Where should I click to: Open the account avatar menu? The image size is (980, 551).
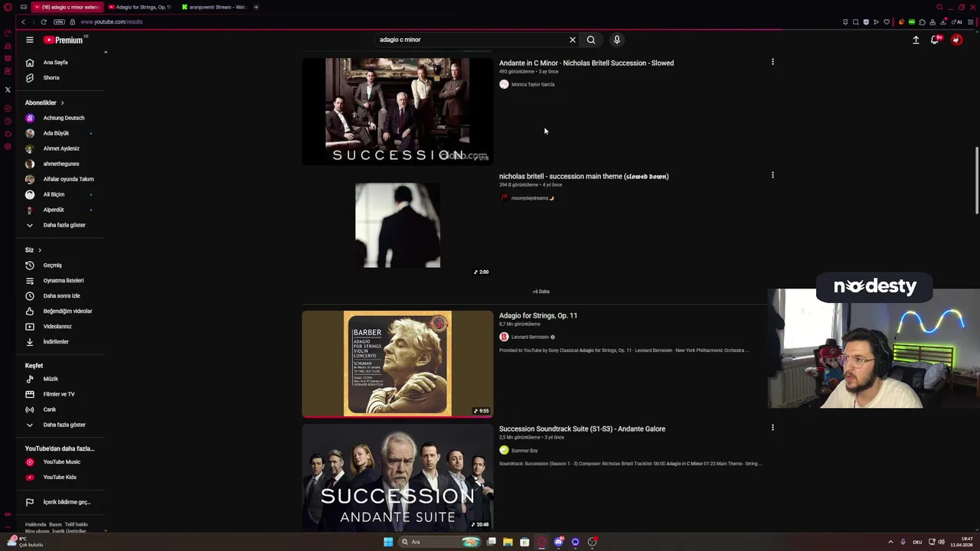(956, 40)
